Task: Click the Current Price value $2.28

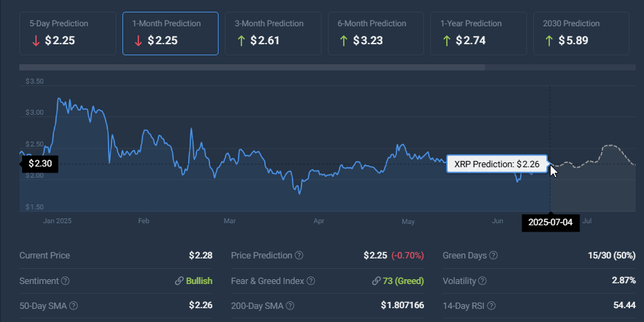Action: [201, 255]
